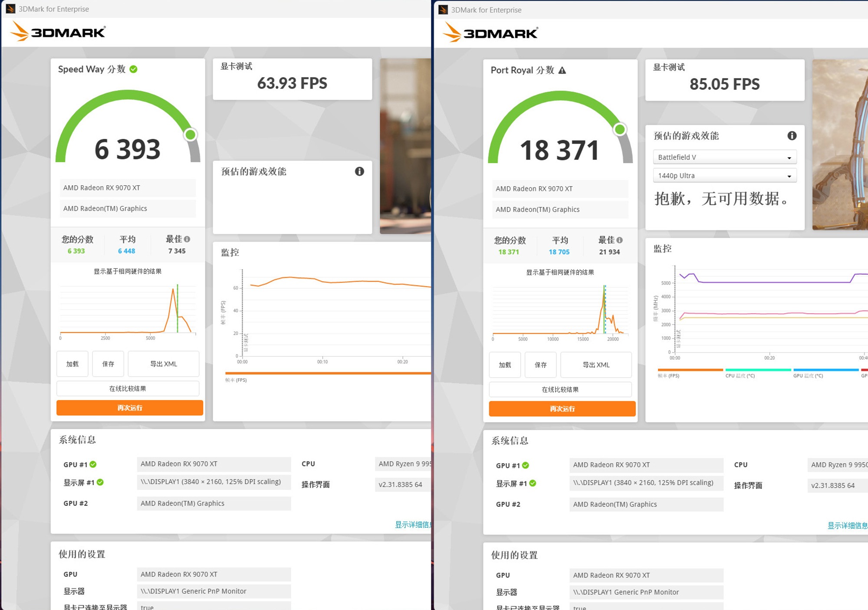Viewport: 868px width, 610px height.
Task: Click info icon next to best score 21 934
Action: (x=619, y=240)
